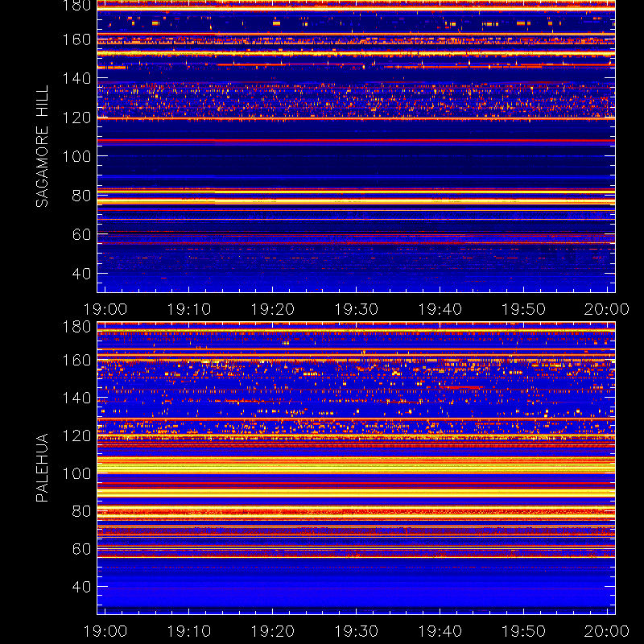Click the 100 tick label on Palehua axis
The width and height of the screenshot is (644, 644).
coord(76,473)
